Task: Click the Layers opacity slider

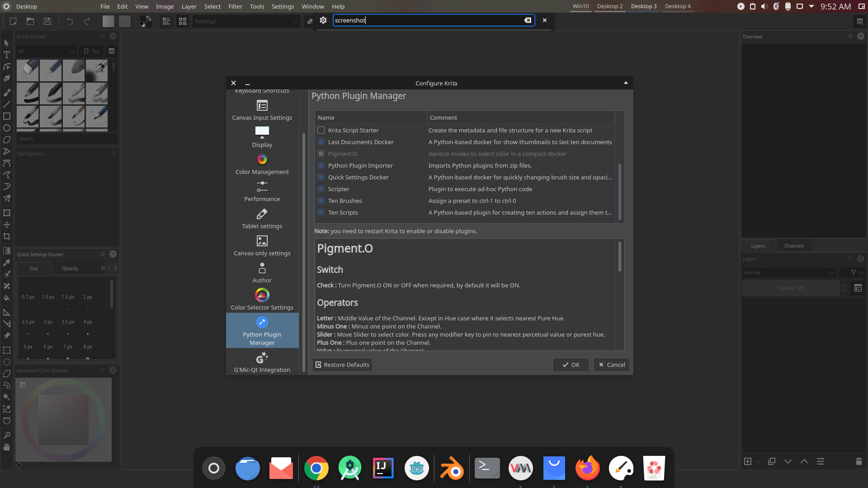Action: point(791,288)
